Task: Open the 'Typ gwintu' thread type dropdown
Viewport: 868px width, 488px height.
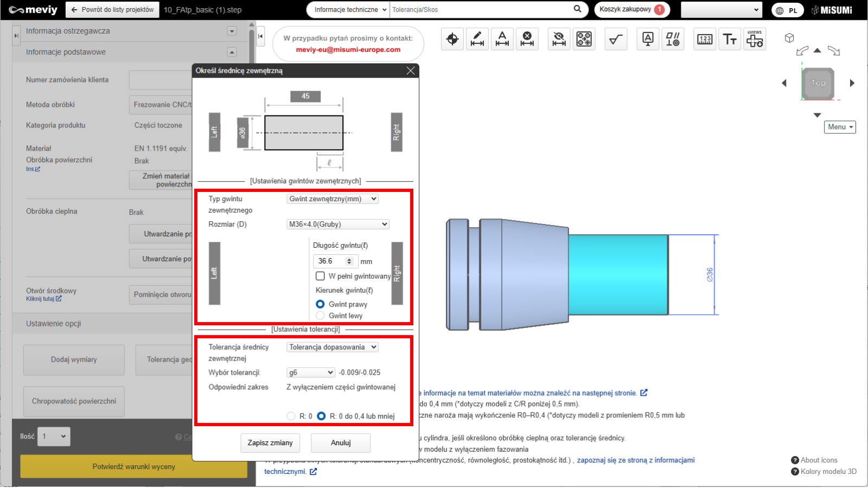Action: (x=332, y=199)
